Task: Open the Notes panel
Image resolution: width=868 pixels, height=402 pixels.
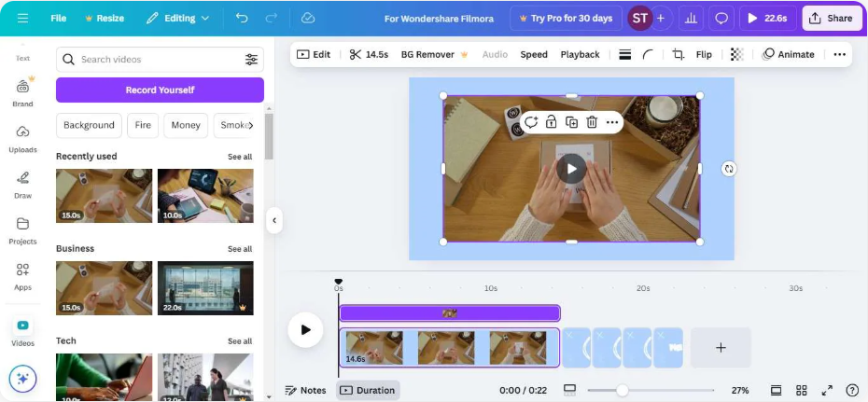Action: click(x=305, y=391)
